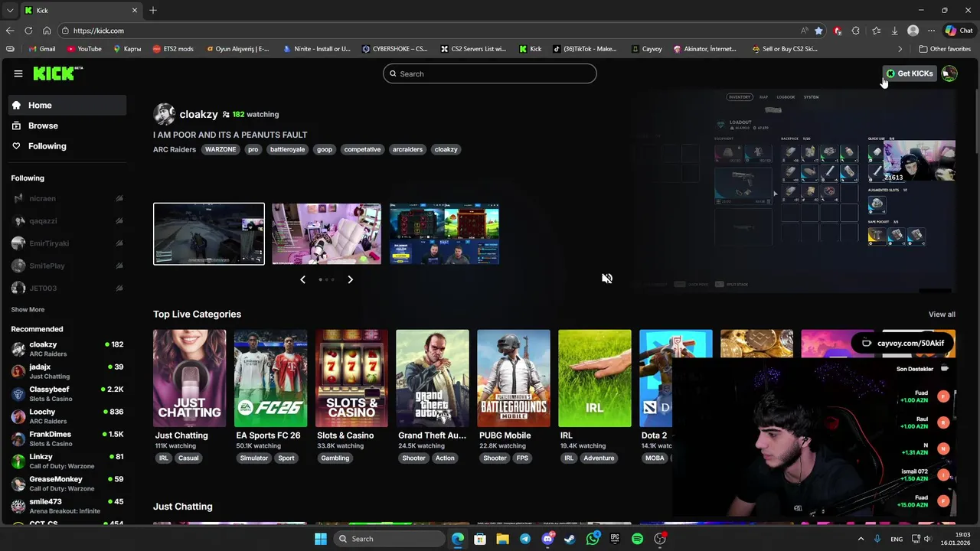This screenshot has width=980, height=551.
Task: Open Other favorites folder
Action: click(x=945, y=49)
